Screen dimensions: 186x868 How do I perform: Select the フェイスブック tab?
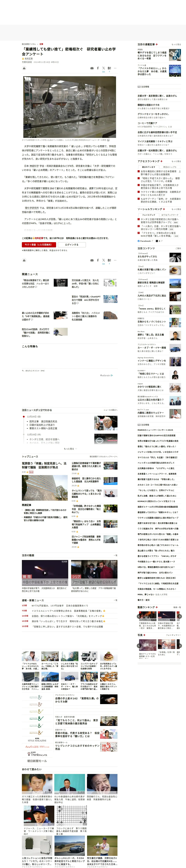coord(148,215)
